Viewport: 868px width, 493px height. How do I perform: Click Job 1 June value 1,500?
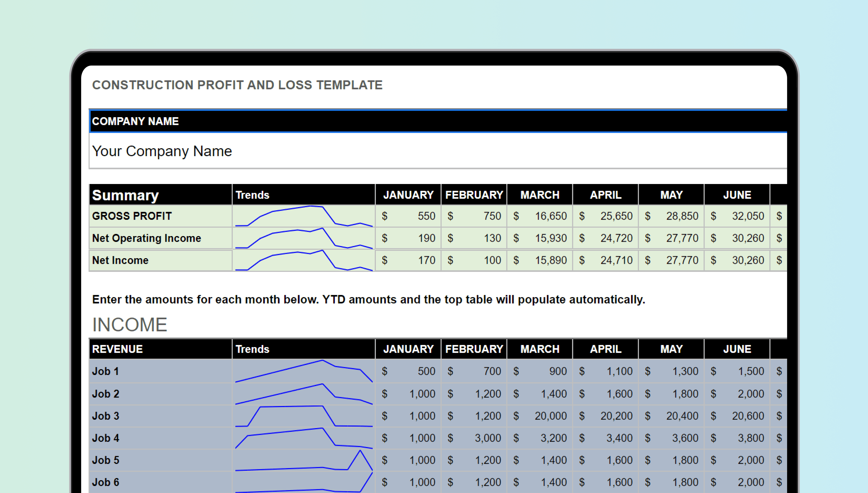click(737, 371)
